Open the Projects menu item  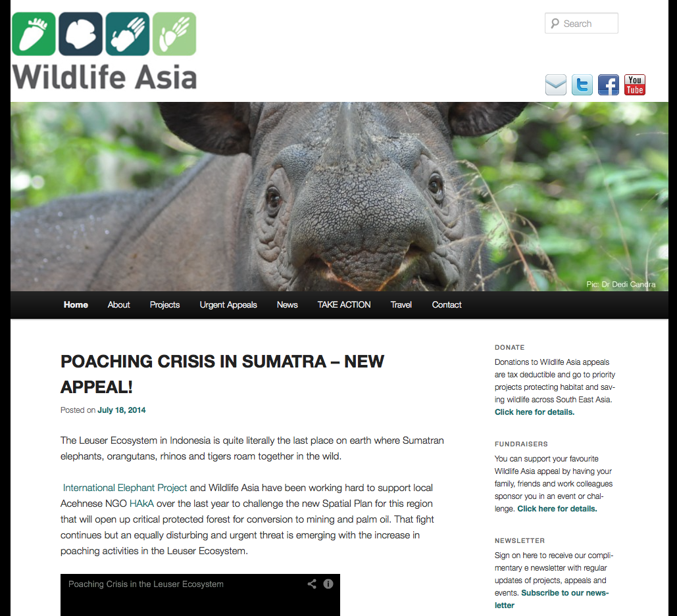[164, 304]
